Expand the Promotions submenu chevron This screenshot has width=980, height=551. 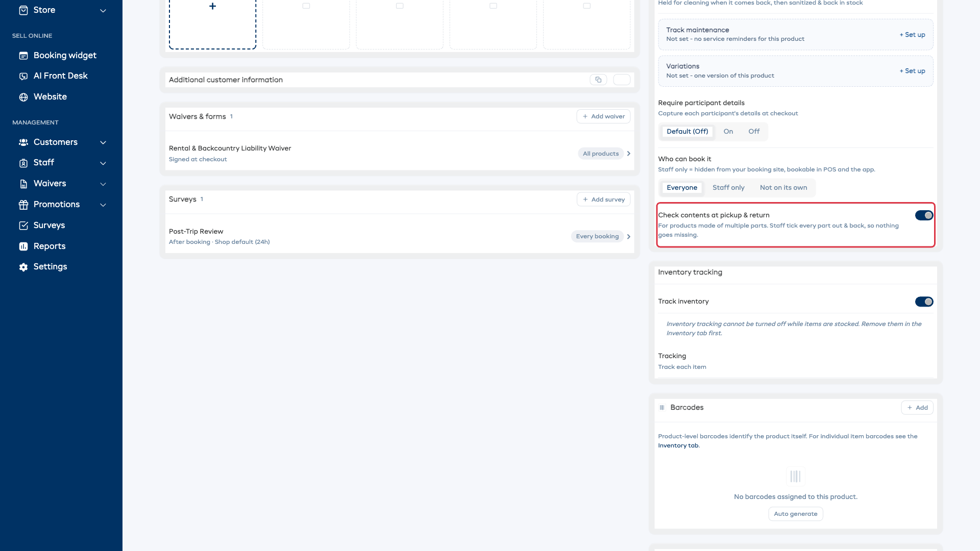pos(103,205)
